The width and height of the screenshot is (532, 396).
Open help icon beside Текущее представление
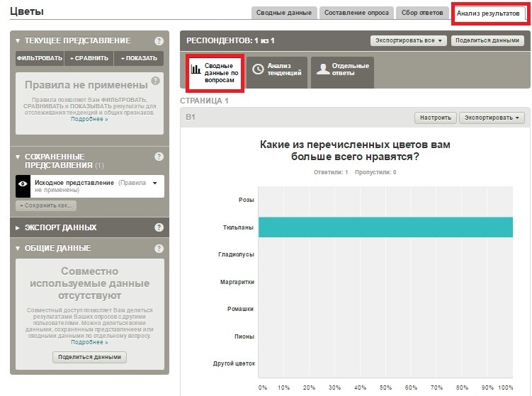click(x=159, y=41)
